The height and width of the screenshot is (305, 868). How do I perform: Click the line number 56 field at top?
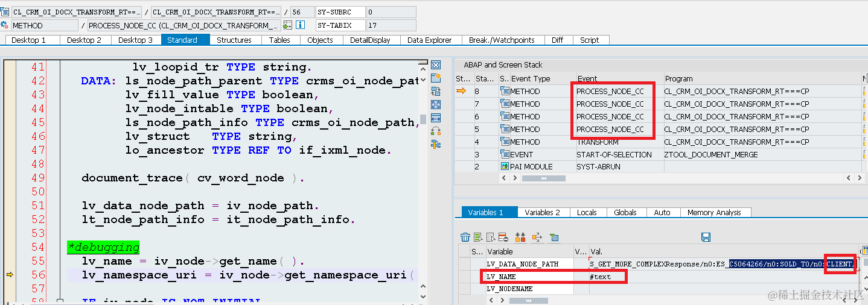pyautogui.click(x=302, y=12)
